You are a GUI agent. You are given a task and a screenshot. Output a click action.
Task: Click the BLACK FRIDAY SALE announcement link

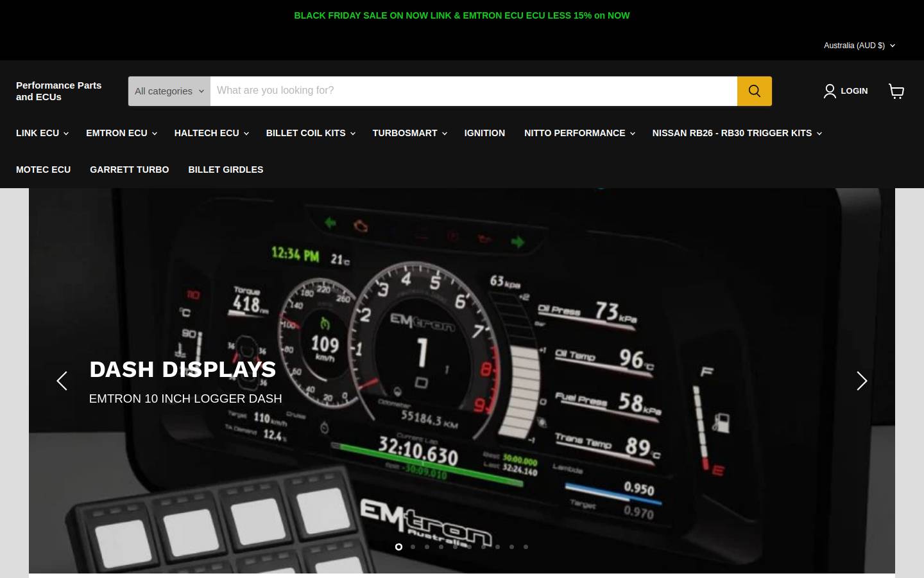click(462, 15)
